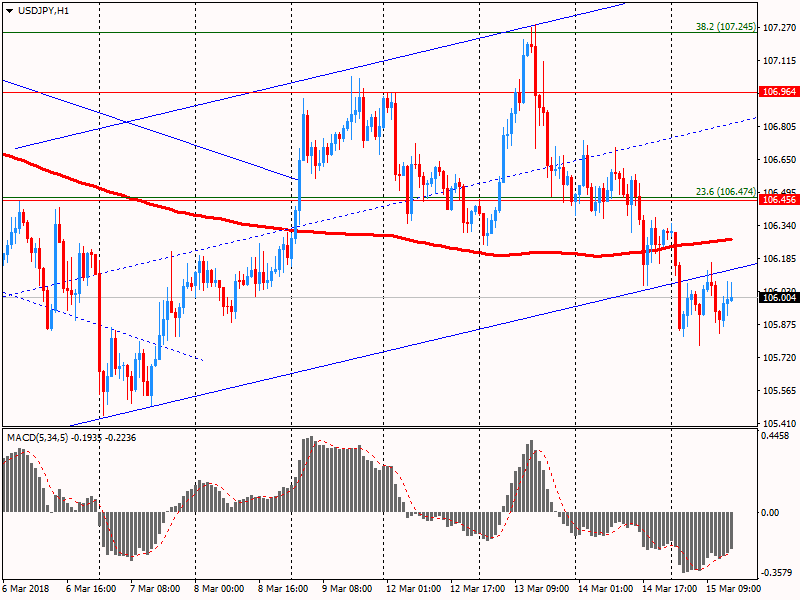Click the 106.340 price scale value
The image size is (800, 600).
click(x=779, y=226)
